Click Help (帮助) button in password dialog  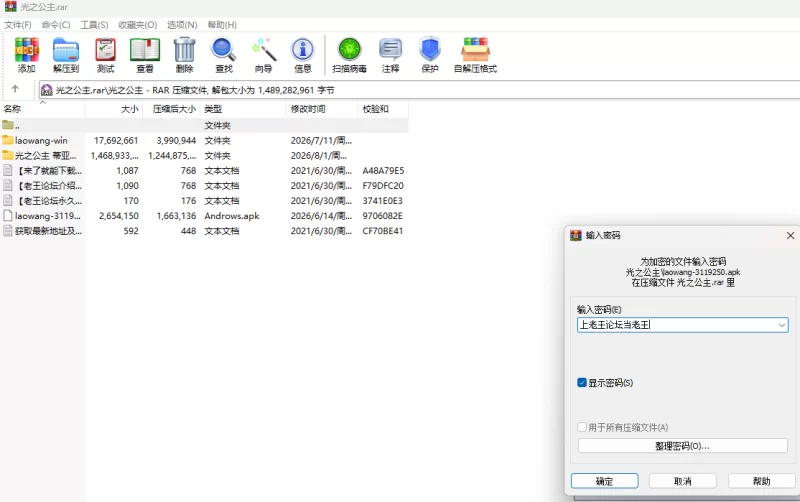(x=761, y=481)
